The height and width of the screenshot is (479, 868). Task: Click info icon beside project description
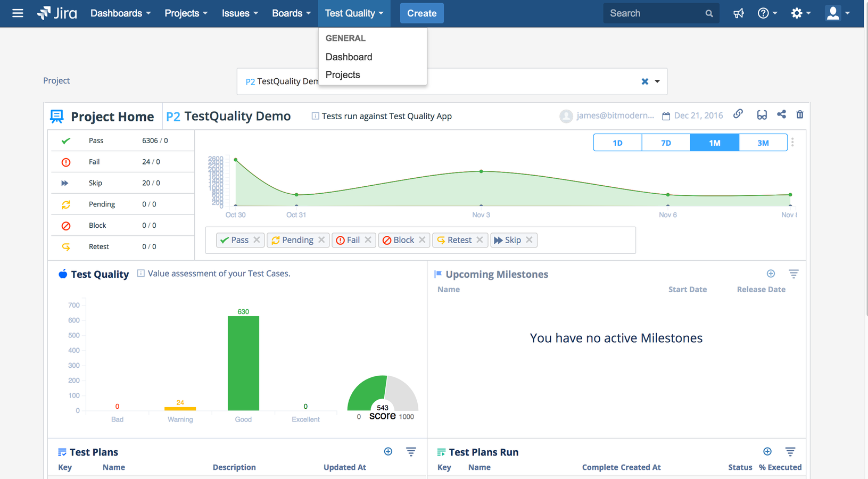(315, 116)
